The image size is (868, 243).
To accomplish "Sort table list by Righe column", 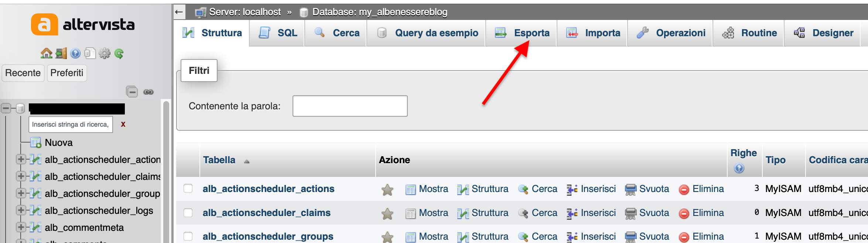I will [744, 153].
